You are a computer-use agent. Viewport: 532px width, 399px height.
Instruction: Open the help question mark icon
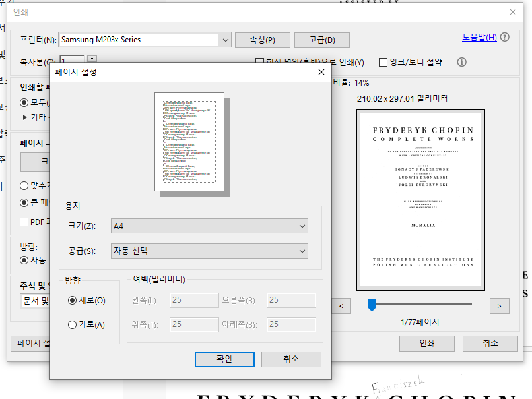[504, 37]
